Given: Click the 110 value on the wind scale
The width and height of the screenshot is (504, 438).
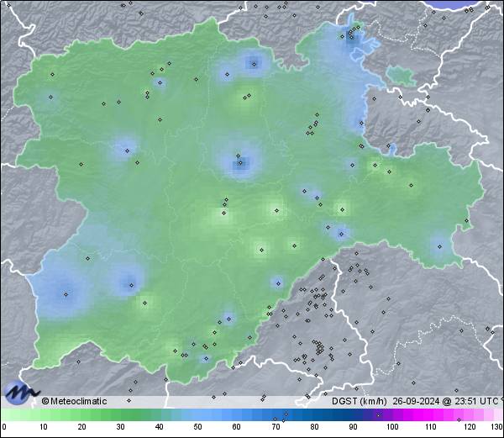Looking at the screenshot, I should pyautogui.click(x=431, y=427).
